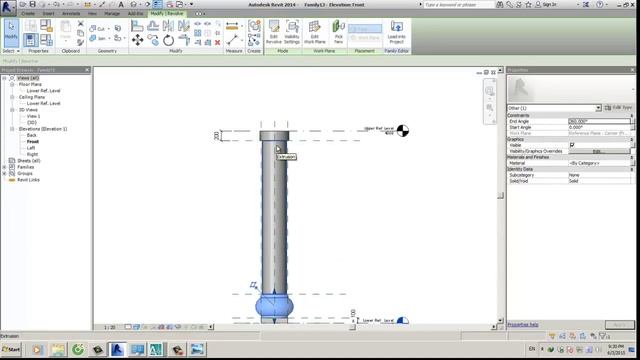Click the Start button in taskbar
The width and height of the screenshot is (640, 360).
pyautogui.click(x=11, y=349)
